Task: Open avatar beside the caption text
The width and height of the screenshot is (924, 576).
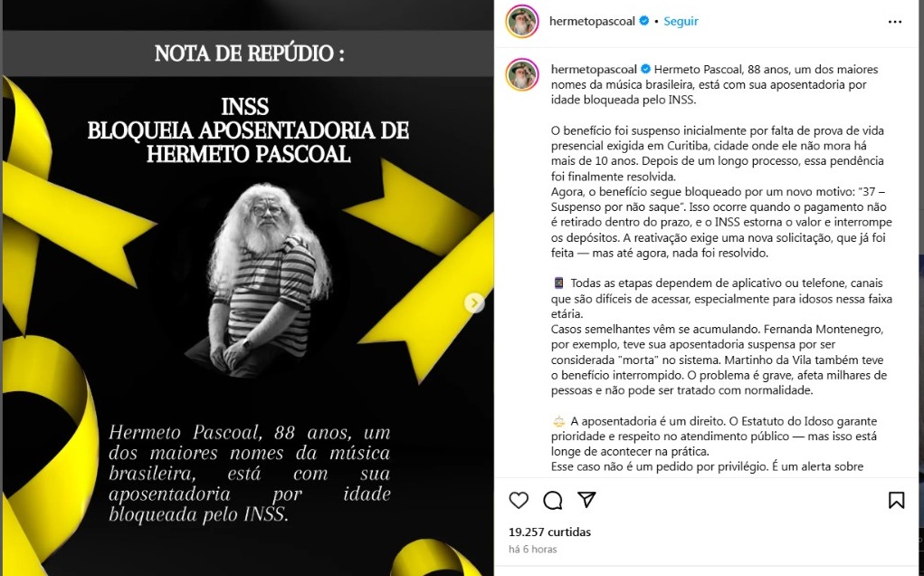Action: [521, 75]
